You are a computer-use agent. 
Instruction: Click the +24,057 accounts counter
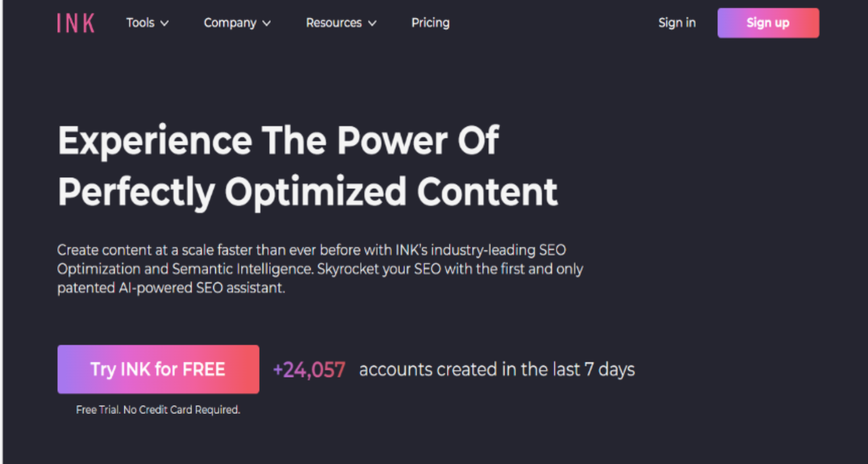pyautogui.click(x=310, y=369)
